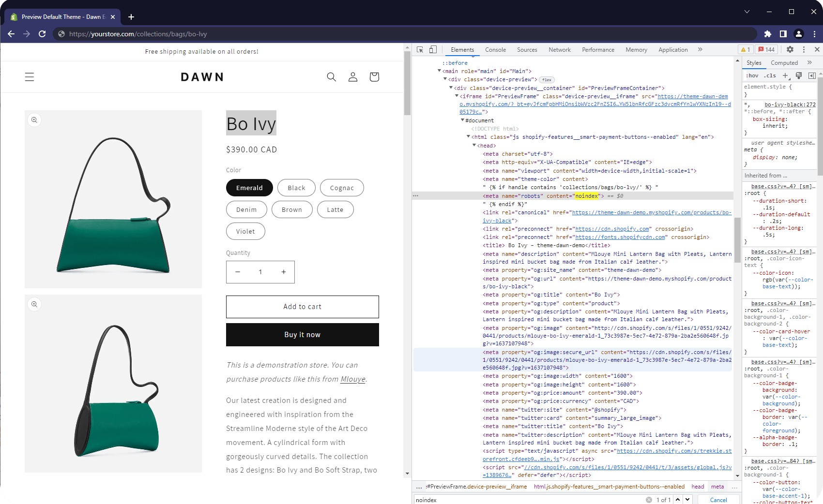Viewport: 823px width, 504px height.
Task: Close the Preview Default Theme tab
Action: (113, 17)
